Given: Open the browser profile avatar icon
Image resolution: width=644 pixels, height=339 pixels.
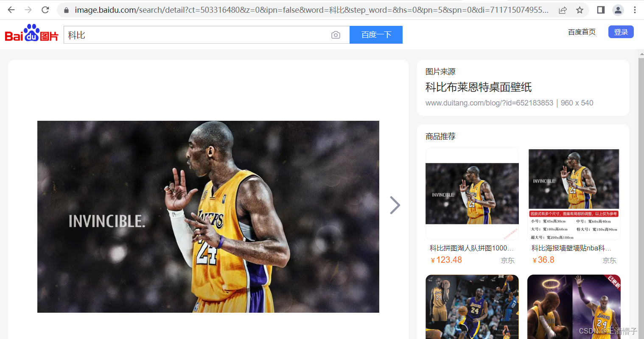Looking at the screenshot, I should (618, 10).
